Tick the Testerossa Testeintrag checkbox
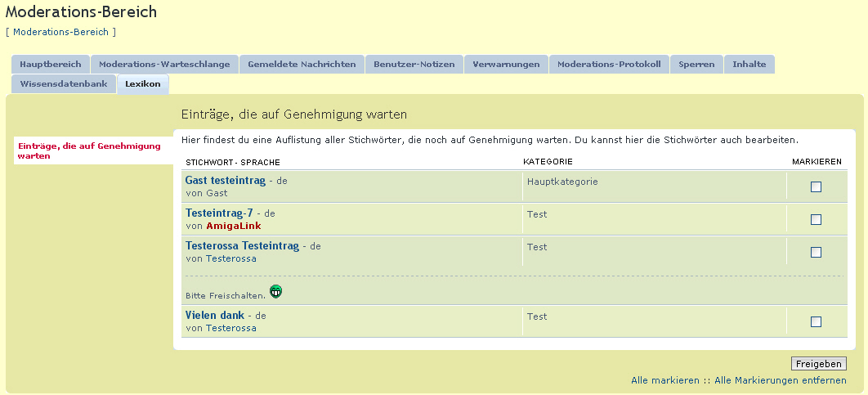The height and width of the screenshot is (395, 868). point(816,253)
